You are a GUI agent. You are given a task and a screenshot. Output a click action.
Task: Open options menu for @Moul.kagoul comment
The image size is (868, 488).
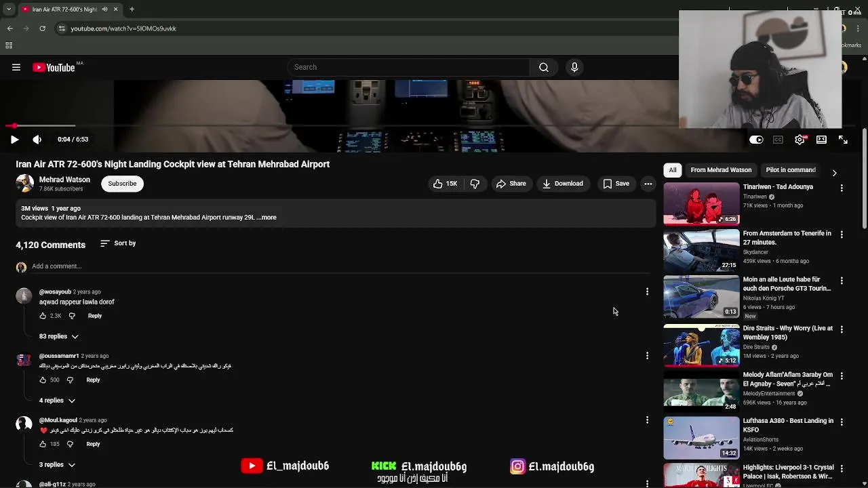[x=647, y=420]
